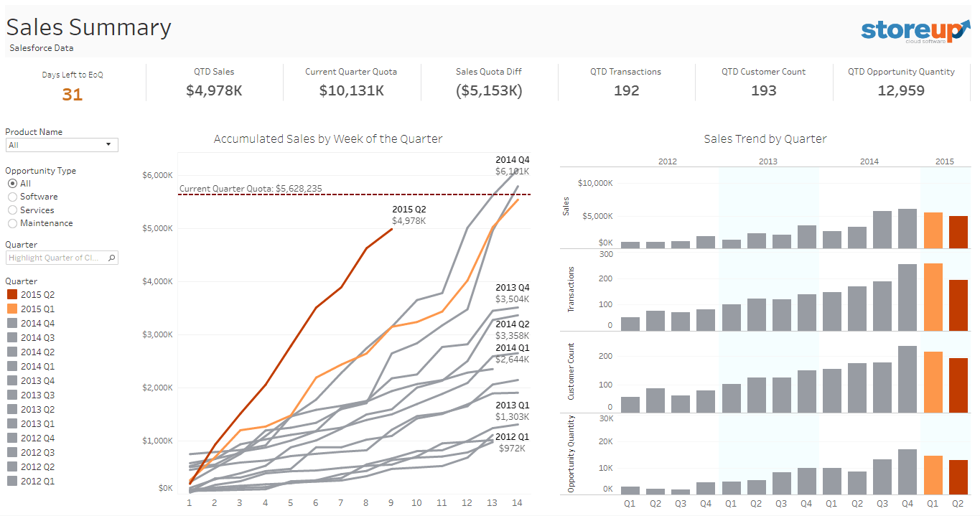The width and height of the screenshot is (980, 516).
Task: Click the 2014 Q4 $6,101K line label
Action: click(x=513, y=165)
